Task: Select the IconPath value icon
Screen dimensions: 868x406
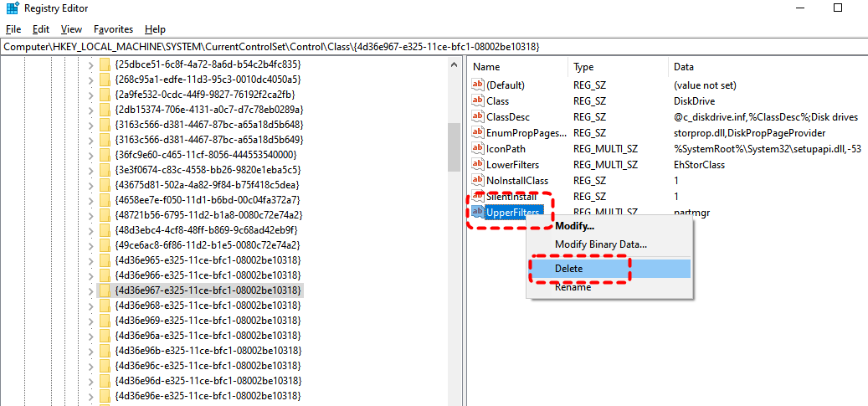Action: [x=478, y=148]
